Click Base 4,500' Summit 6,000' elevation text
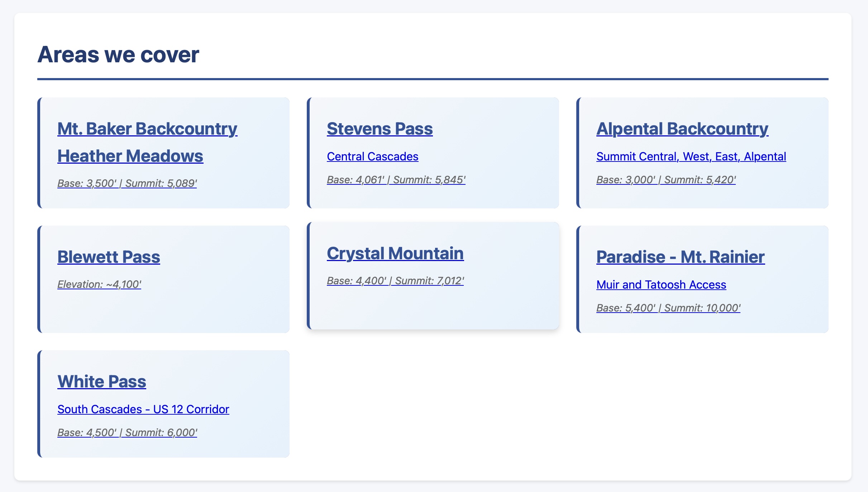 coord(127,433)
